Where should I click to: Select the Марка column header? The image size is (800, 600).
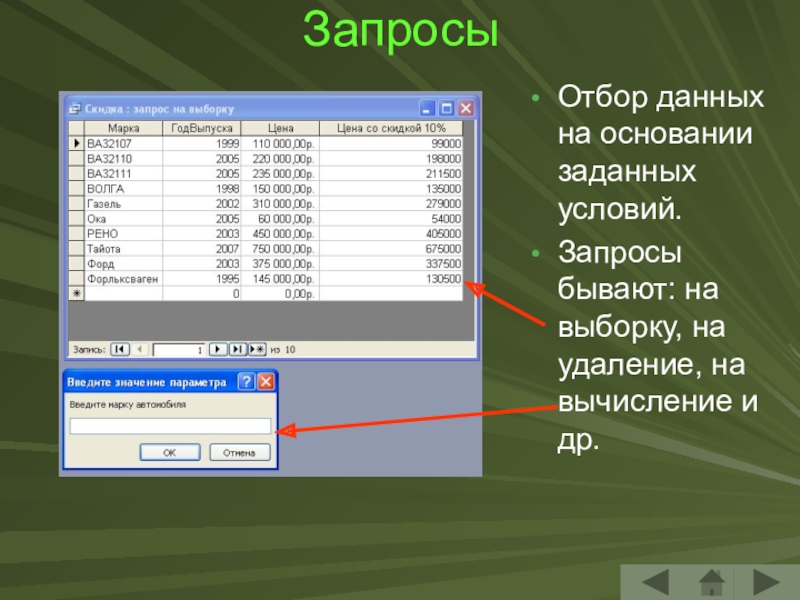click(124, 129)
